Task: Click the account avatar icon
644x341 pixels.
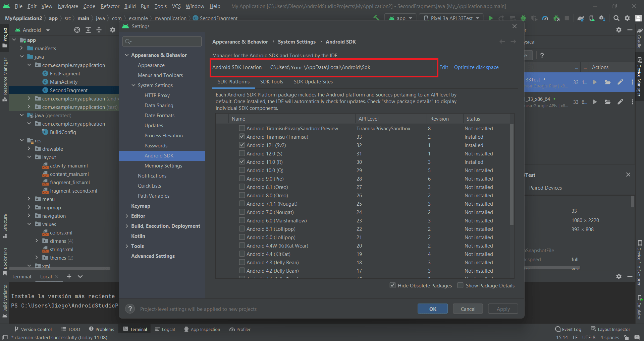Action: coord(638,18)
